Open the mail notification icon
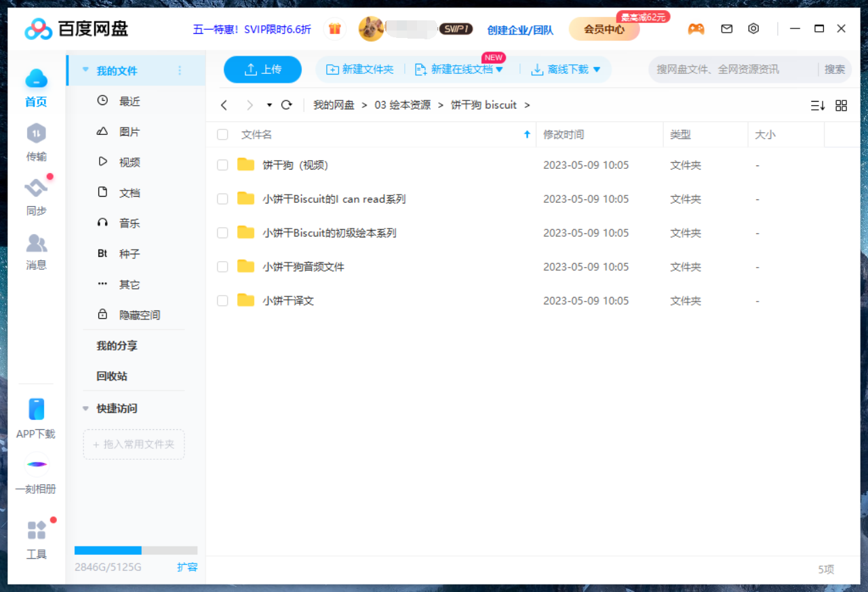 pos(726,28)
